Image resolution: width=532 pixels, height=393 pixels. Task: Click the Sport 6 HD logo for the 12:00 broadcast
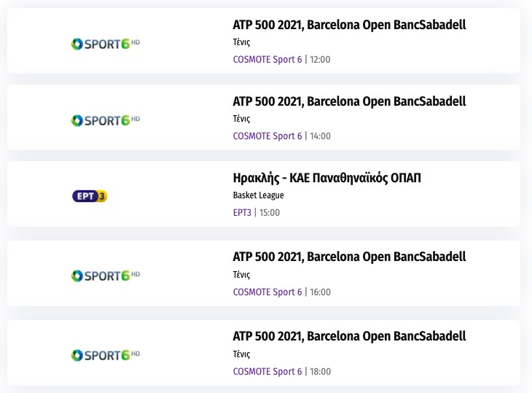105,44
